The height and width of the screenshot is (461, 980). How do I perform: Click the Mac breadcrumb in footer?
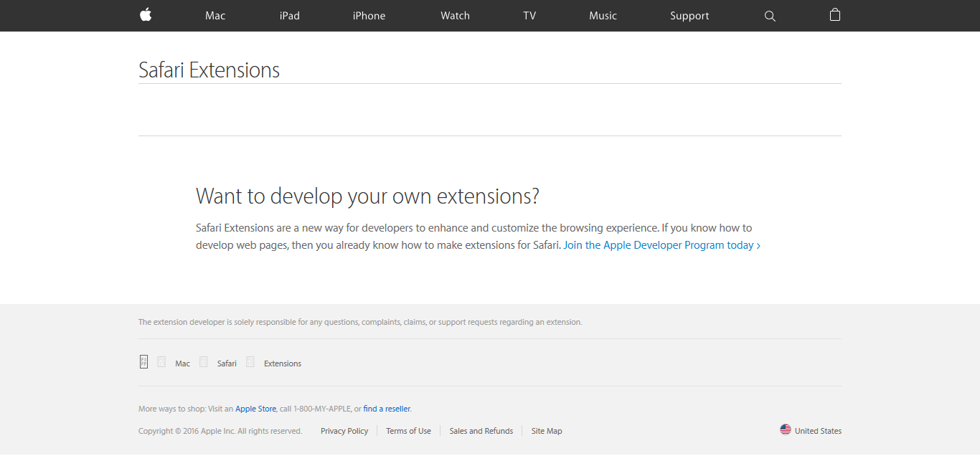click(183, 363)
